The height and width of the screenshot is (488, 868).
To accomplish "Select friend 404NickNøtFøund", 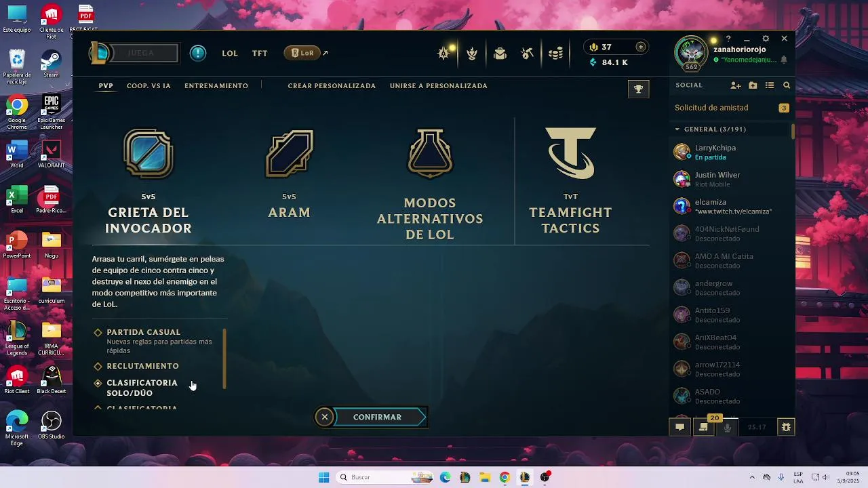I will pyautogui.click(x=731, y=233).
